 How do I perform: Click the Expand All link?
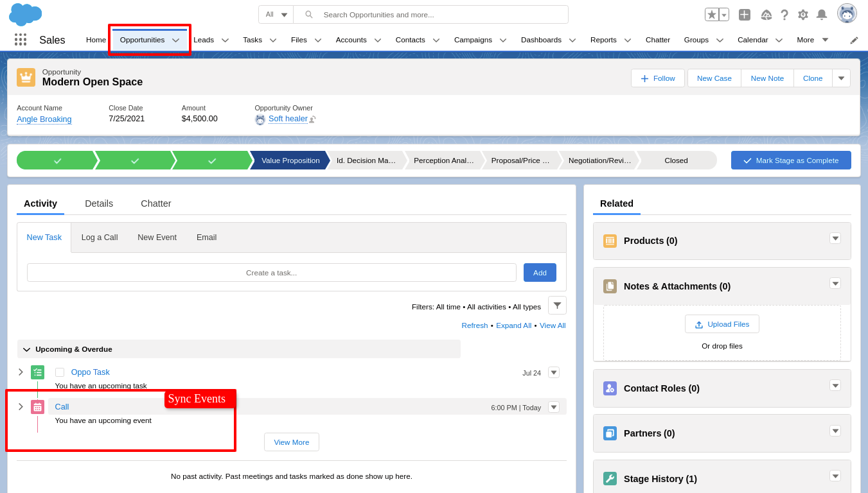tap(513, 325)
